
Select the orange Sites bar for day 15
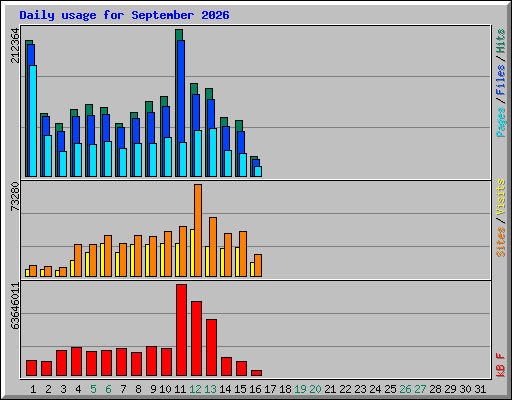[243, 254]
